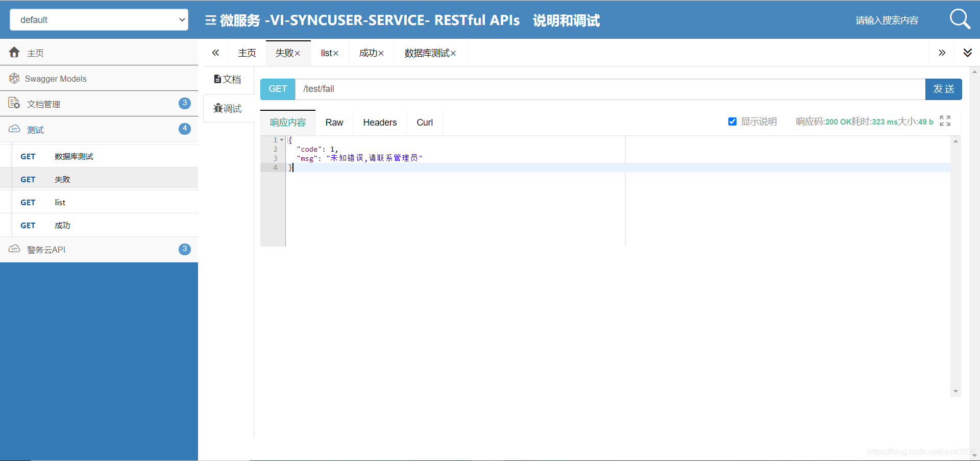Collapse JSON fold arrow on line 1
The image size is (980, 461).
click(282, 140)
